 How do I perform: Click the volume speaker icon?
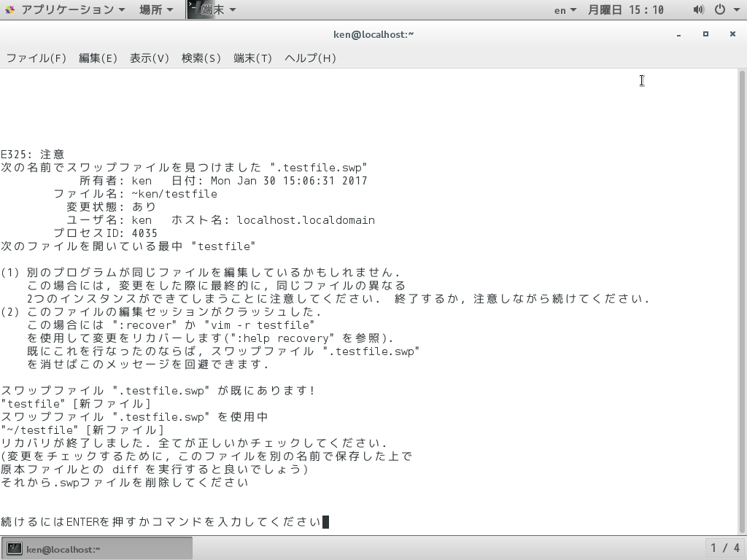[x=698, y=9]
